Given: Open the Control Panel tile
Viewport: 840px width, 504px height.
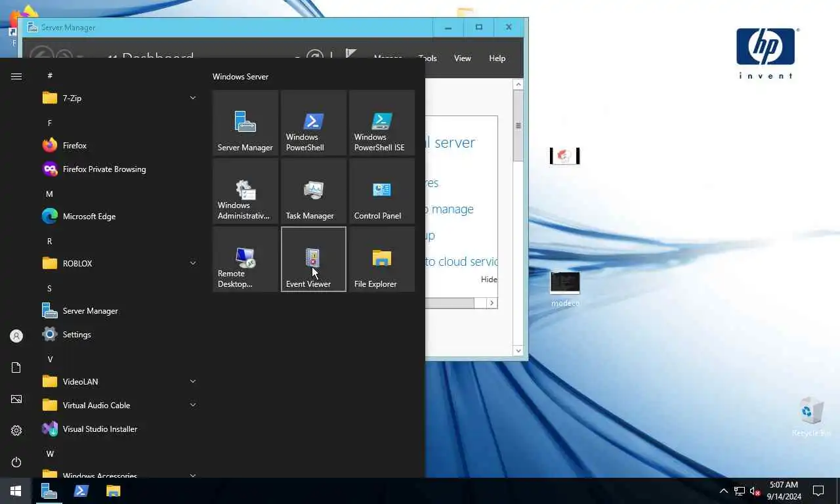Looking at the screenshot, I should click(x=382, y=191).
